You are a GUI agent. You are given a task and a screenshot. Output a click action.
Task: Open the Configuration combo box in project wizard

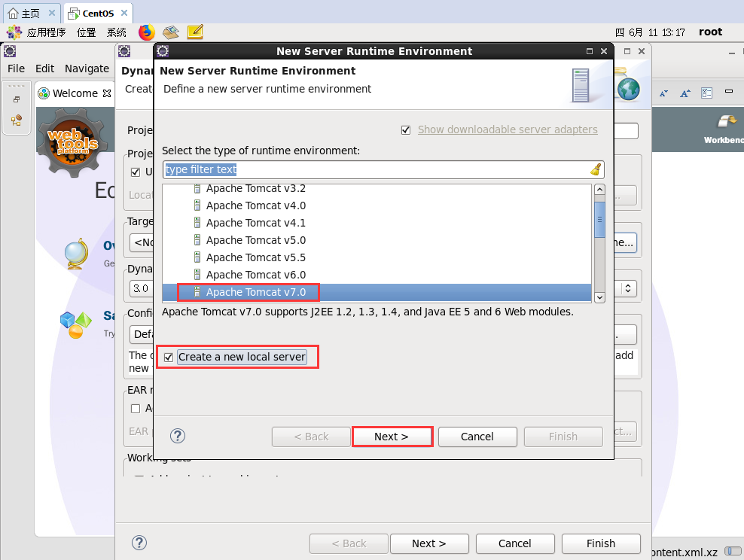pyautogui.click(x=142, y=334)
